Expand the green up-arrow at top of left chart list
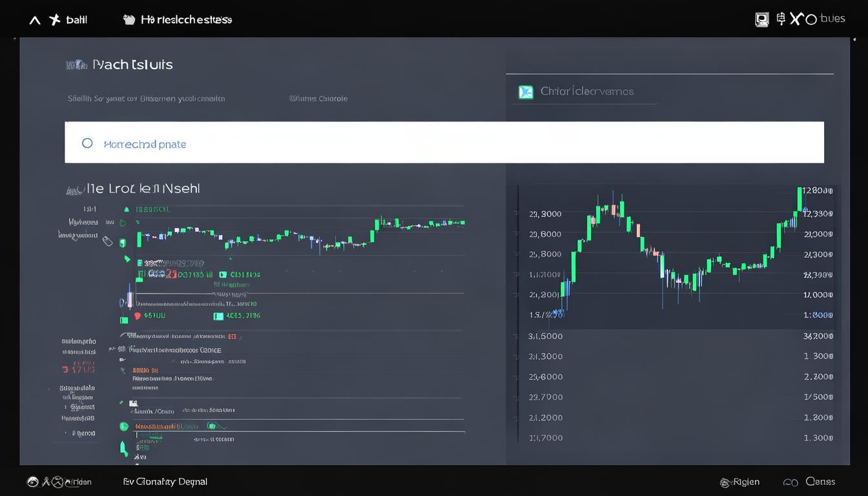 click(127, 209)
